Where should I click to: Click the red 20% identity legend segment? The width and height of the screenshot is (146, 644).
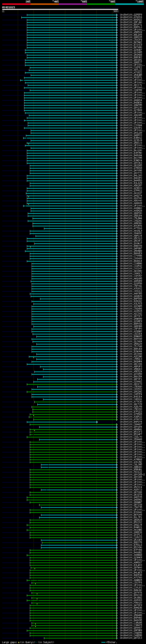(16, 4)
